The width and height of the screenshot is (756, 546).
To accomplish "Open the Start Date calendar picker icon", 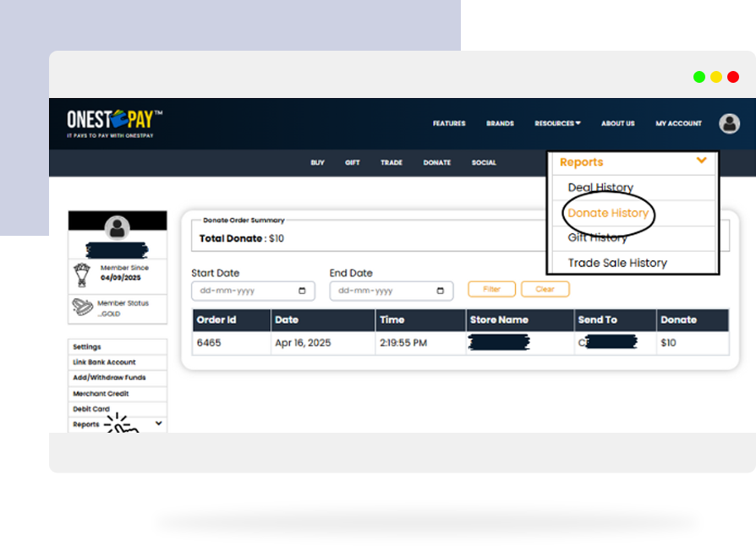I will 303,291.
